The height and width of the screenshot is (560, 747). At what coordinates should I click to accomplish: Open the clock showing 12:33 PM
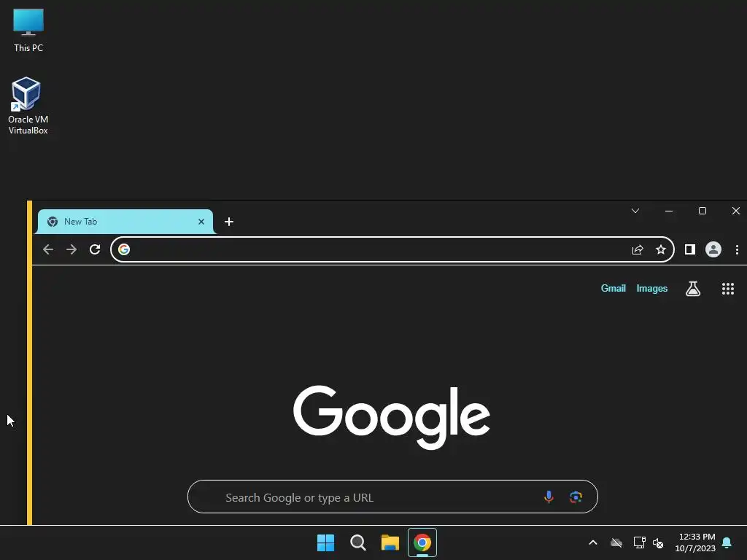click(695, 542)
